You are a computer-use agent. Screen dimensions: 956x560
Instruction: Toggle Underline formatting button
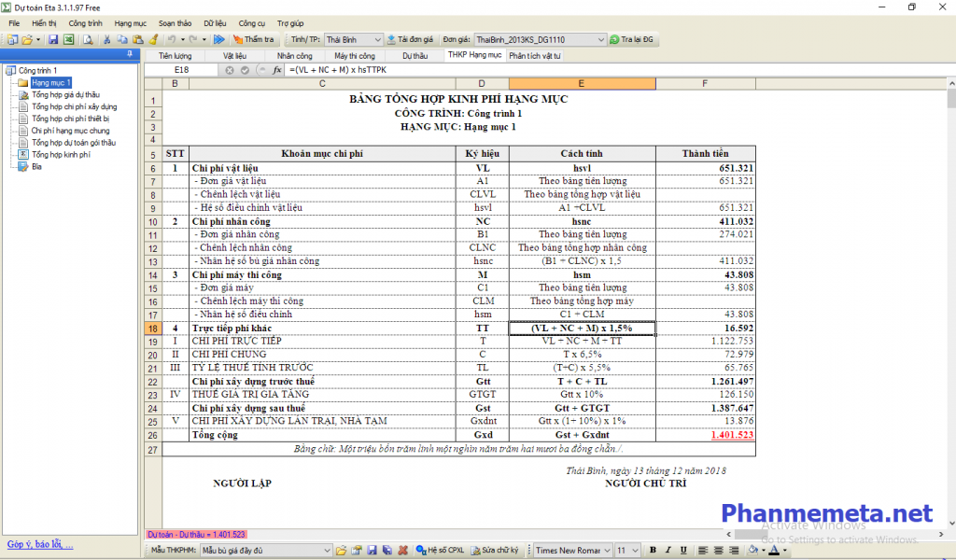pos(683,551)
